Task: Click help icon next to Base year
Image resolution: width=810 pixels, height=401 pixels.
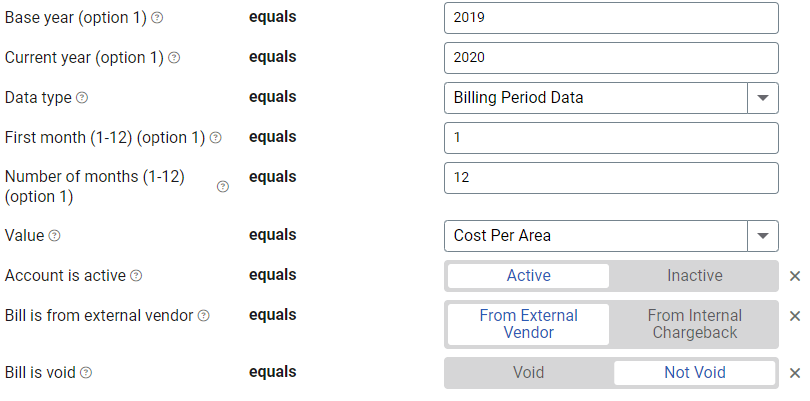Action: (157, 18)
